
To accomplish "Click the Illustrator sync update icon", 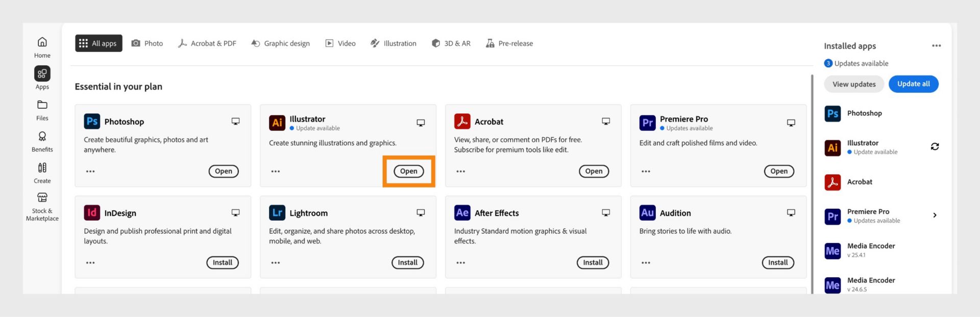I will pyautogui.click(x=935, y=147).
